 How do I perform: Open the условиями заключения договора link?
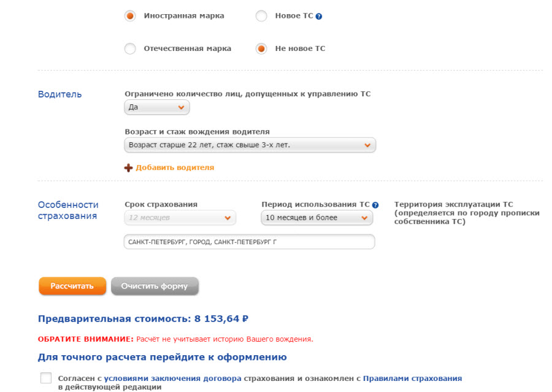click(172, 379)
